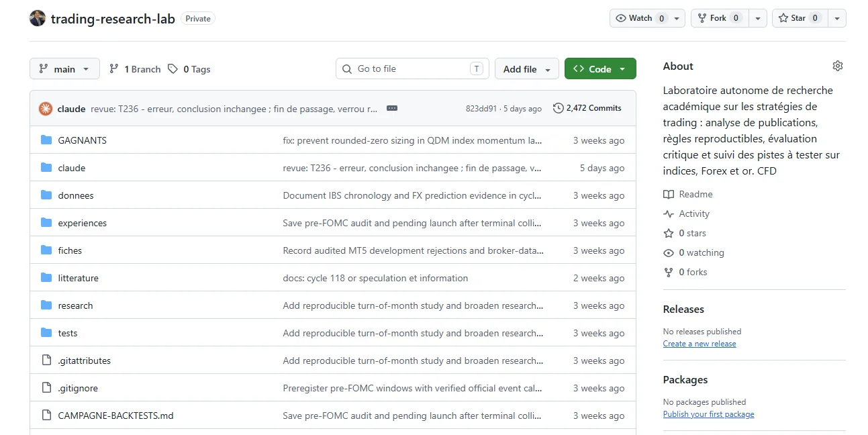Fork the trading-research-lab repository

tap(720, 18)
